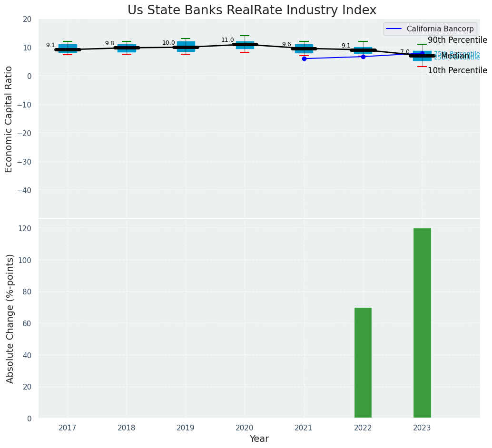
Task: Select the 2022 green bar
Action: [x=363, y=363]
